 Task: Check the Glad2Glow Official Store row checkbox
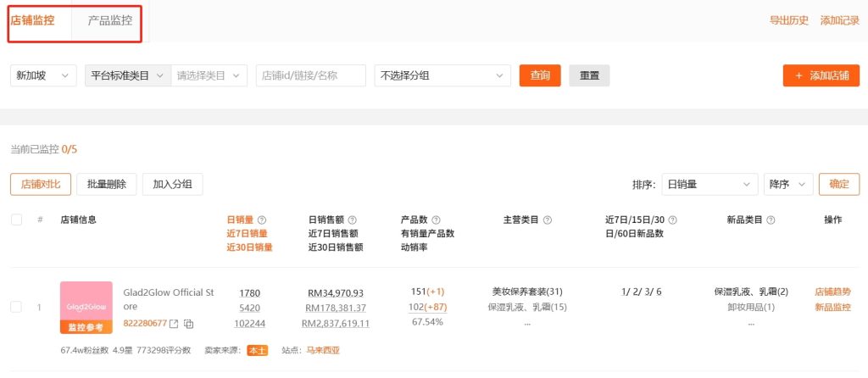pyautogui.click(x=16, y=307)
